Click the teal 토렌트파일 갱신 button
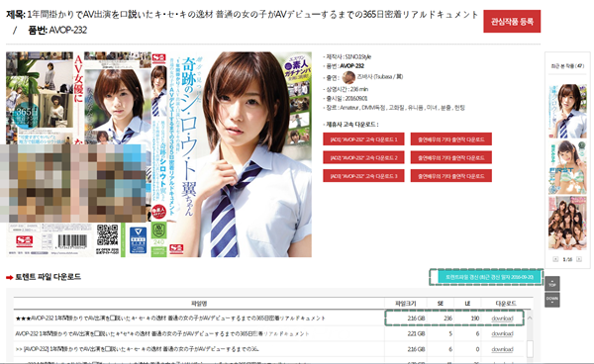Image resolution: width=594 pixels, height=364 pixels. click(x=489, y=277)
